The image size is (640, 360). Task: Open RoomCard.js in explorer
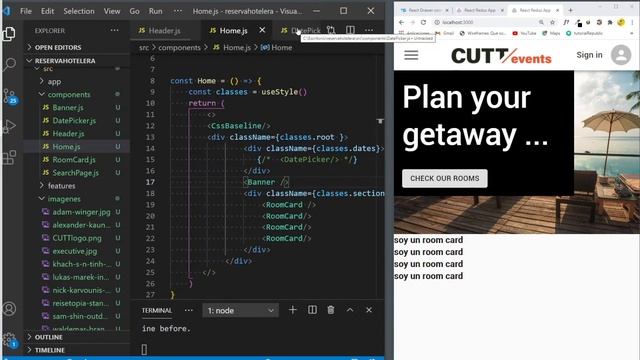pyautogui.click(x=74, y=160)
